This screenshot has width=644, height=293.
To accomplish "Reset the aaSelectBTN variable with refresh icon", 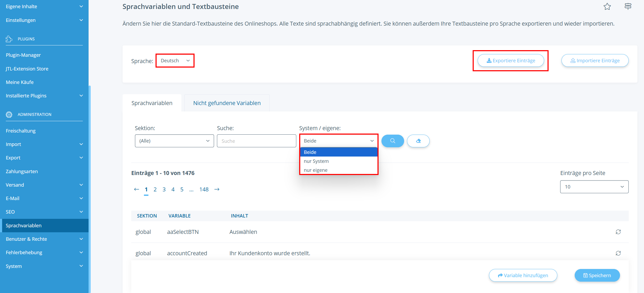I will coord(618,232).
